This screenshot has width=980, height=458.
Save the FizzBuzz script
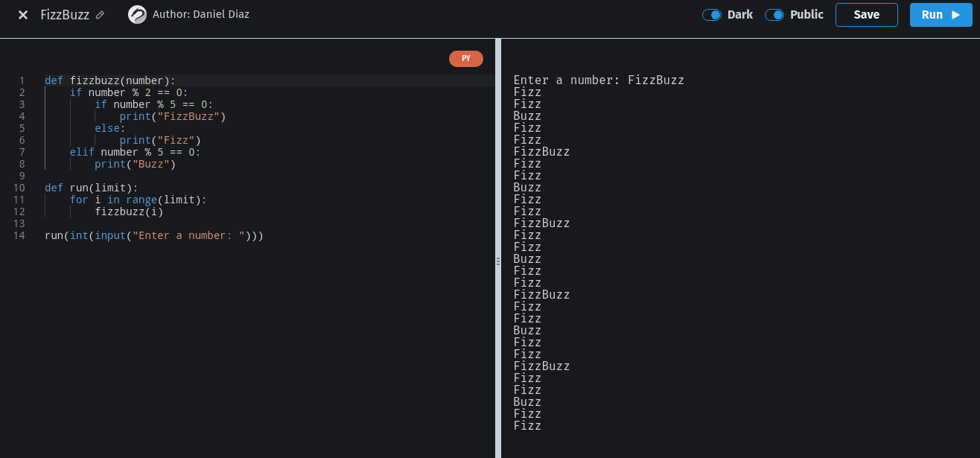(866, 15)
